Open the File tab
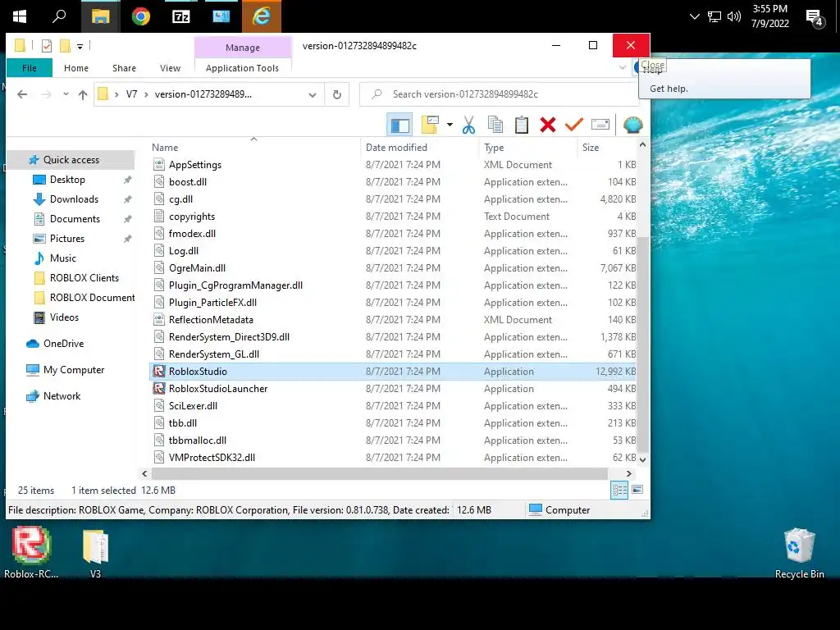The image size is (840, 630). click(x=30, y=68)
